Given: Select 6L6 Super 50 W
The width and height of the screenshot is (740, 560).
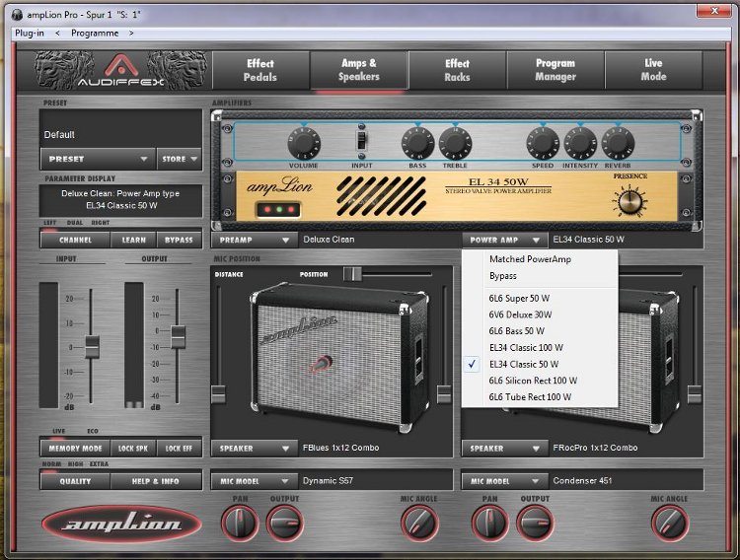Looking at the screenshot, I should pyautogui.click(x=540, y=298).
